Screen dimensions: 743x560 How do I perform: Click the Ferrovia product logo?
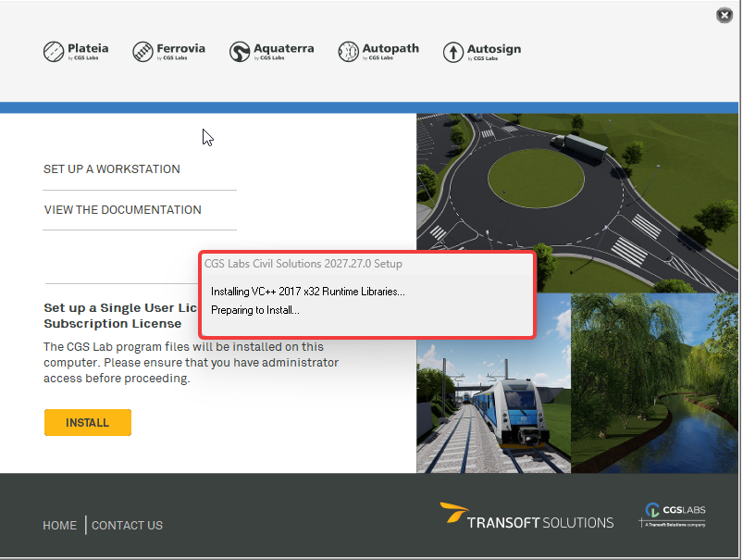[x=168, y=51]
